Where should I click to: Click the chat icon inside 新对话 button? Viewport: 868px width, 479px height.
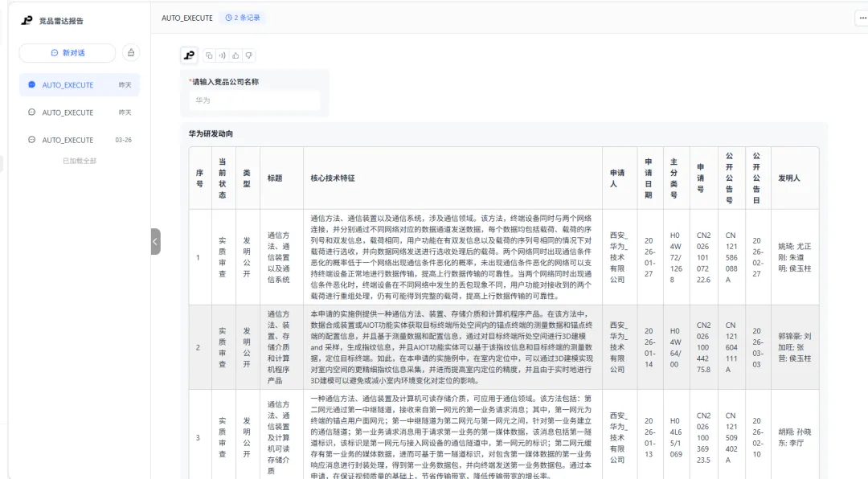[x=55, y=52]
